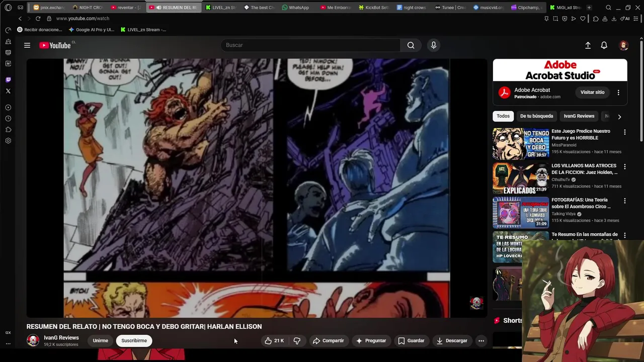Reload the page with the refresh icon

pos(38,19)
